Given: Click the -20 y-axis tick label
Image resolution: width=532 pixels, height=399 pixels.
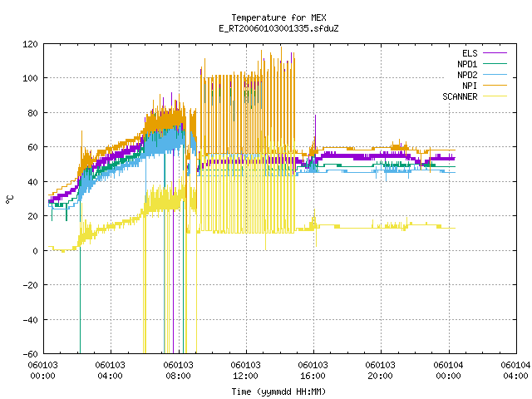Looking at the screenshot, I should 30,285.
